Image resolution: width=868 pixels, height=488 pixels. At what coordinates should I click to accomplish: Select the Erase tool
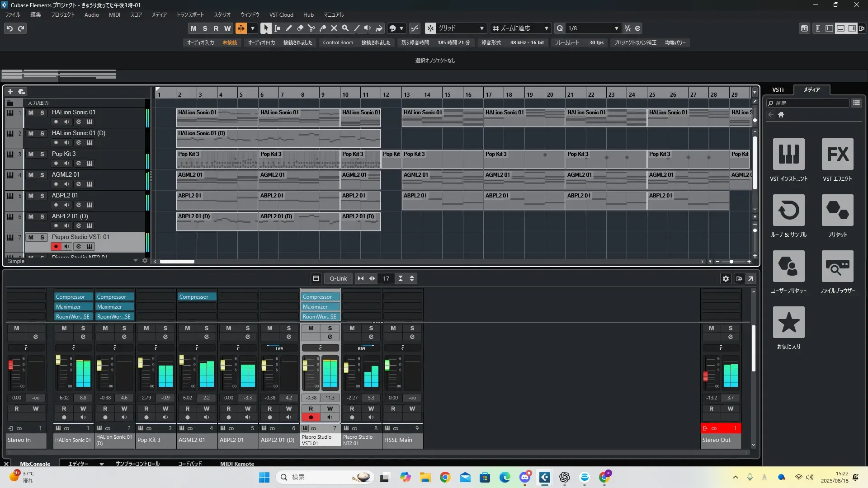coord(300,28)
